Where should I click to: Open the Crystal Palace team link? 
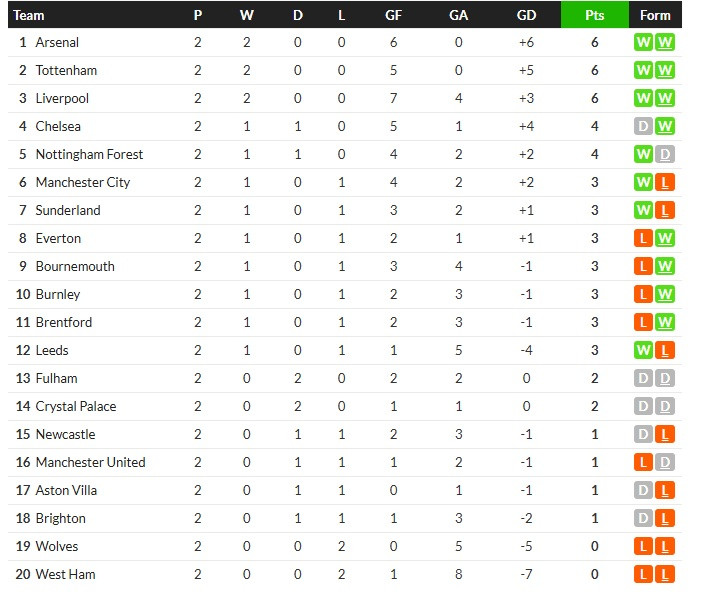76,406
